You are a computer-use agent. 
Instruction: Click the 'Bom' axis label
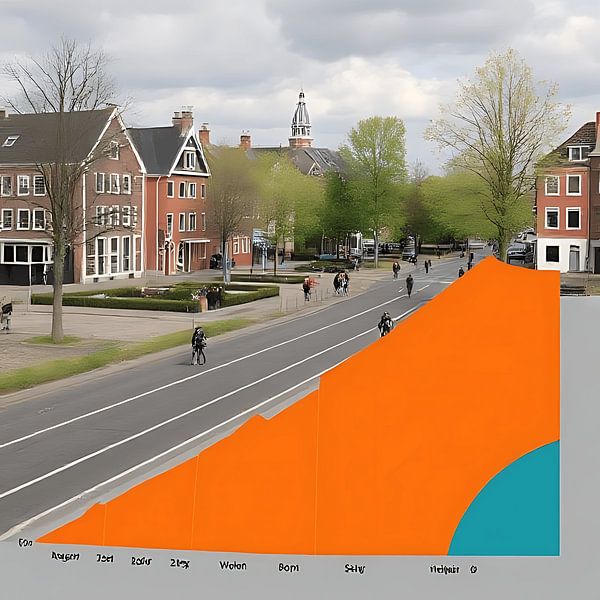(288, 567)
